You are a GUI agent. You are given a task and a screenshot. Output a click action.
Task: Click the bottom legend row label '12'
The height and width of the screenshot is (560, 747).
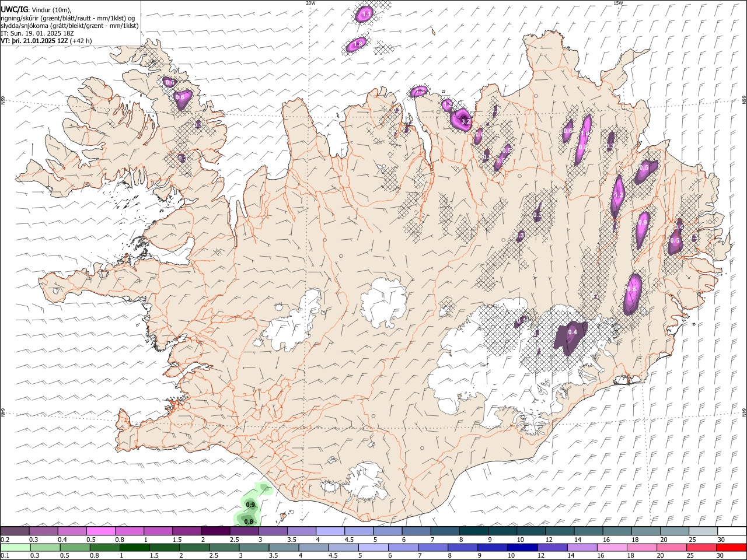tap(550, 555)
